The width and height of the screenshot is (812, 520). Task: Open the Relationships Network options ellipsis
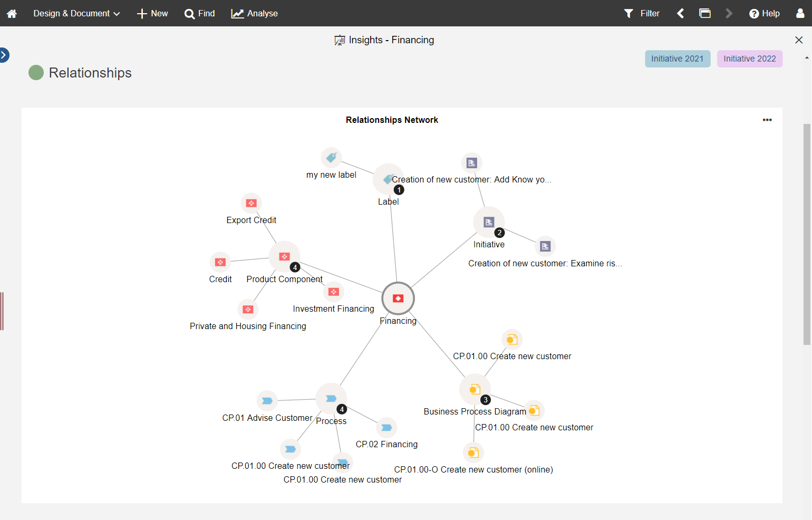[x=767, y=120]
